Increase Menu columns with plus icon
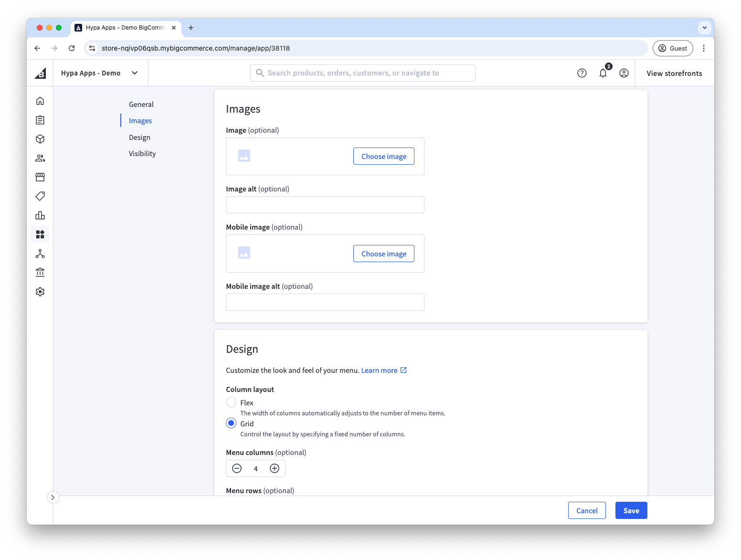The width and height of the screenshot is (741, 560). tap(275, 468)
